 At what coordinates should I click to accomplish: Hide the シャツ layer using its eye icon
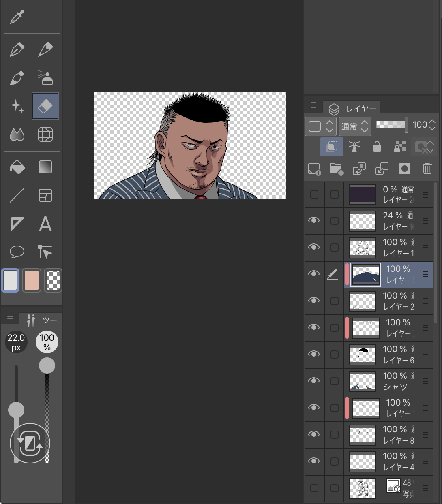coord(314,381)
